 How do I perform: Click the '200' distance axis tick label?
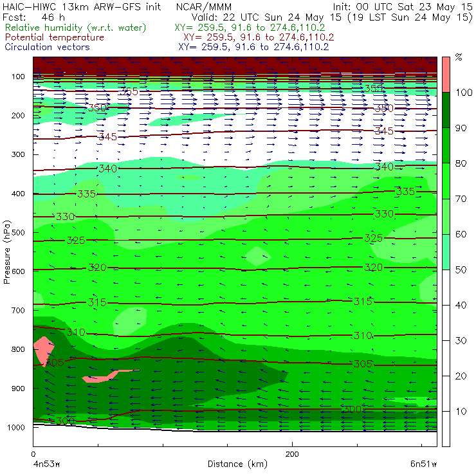[x=292, y=454]
